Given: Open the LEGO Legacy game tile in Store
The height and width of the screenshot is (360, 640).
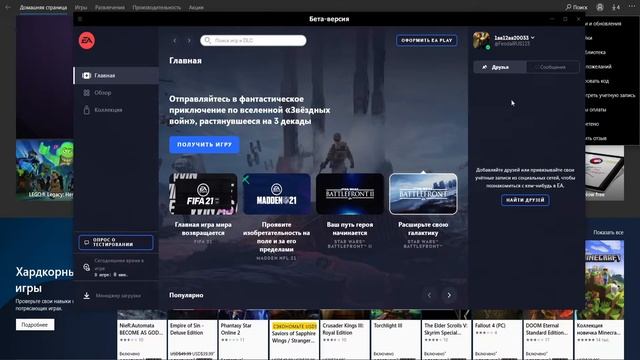Looking at the screenshot, I should click(45, 169).
